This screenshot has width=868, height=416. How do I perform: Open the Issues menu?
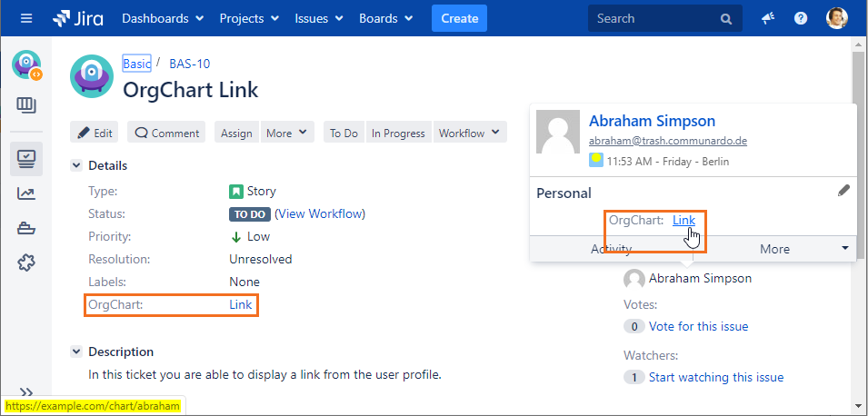coord(318,18)
